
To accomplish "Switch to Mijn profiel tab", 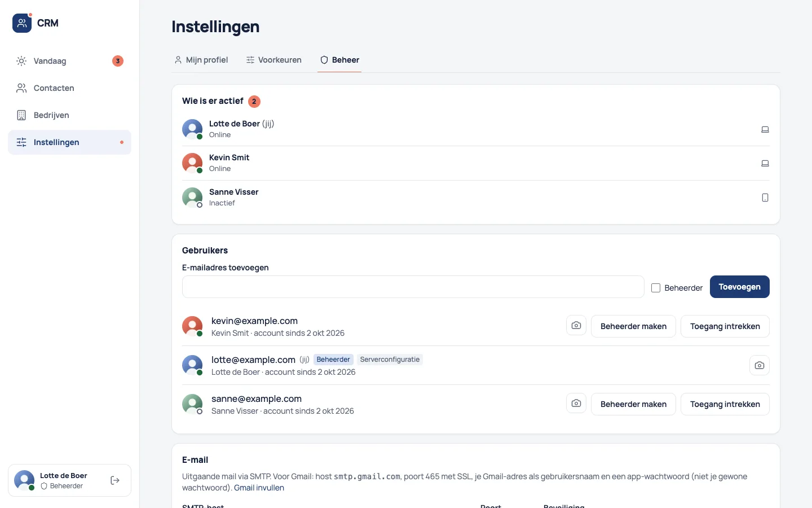I will (201, 60).
